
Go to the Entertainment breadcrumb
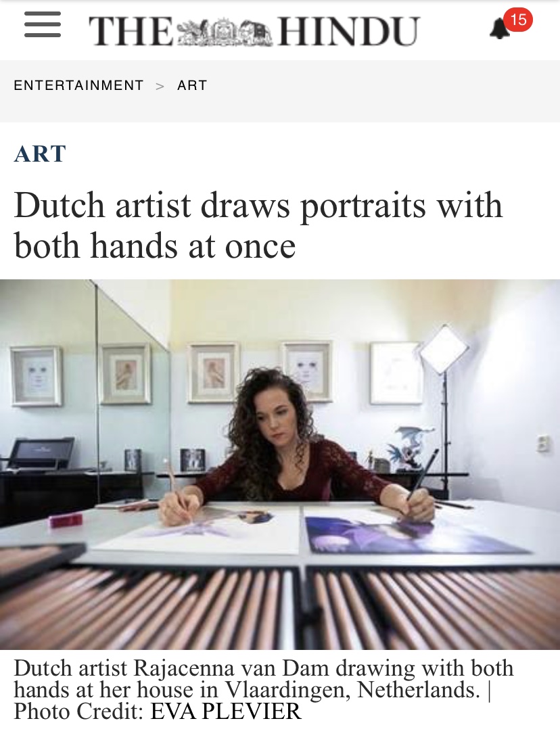point(78,85)
